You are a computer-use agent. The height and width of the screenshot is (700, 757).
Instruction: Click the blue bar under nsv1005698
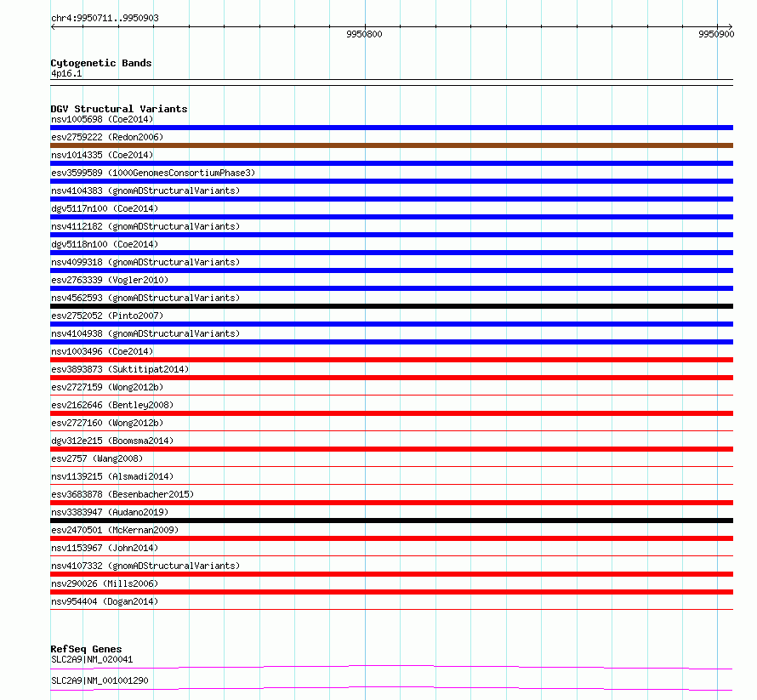[x=391, y=128]
